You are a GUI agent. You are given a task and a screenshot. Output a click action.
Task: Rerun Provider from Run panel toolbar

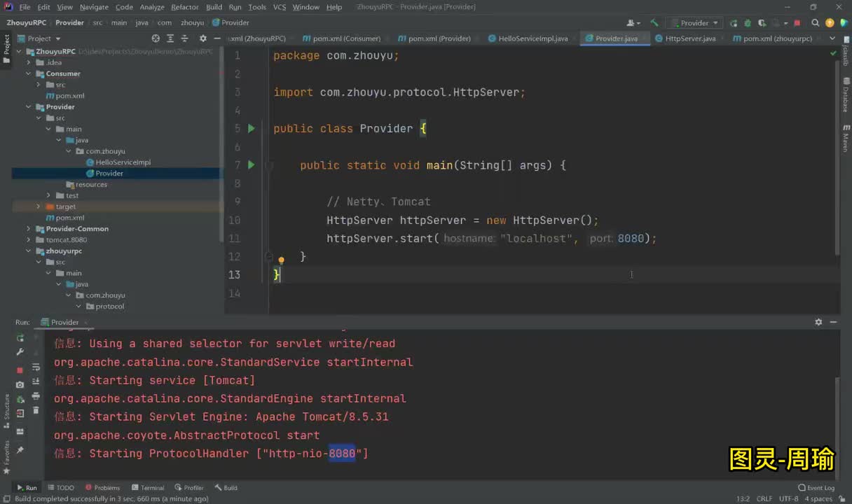[20, 337]
